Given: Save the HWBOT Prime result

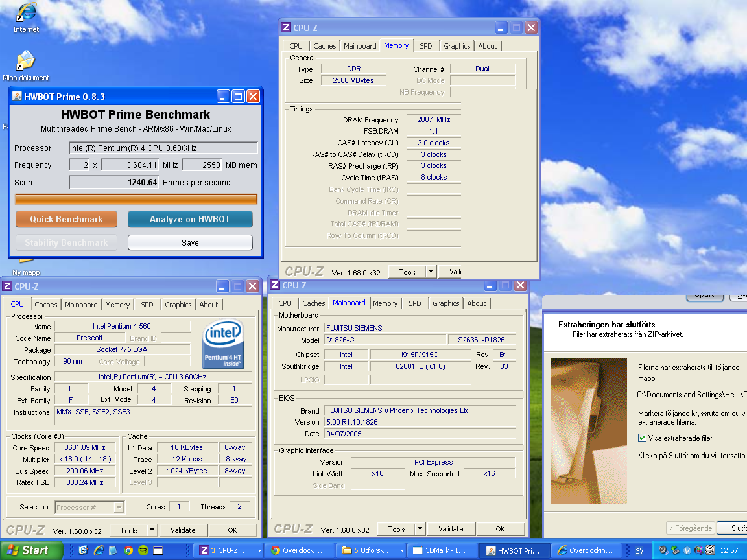Looking at the screenshot, I should (x=190, y=242).
